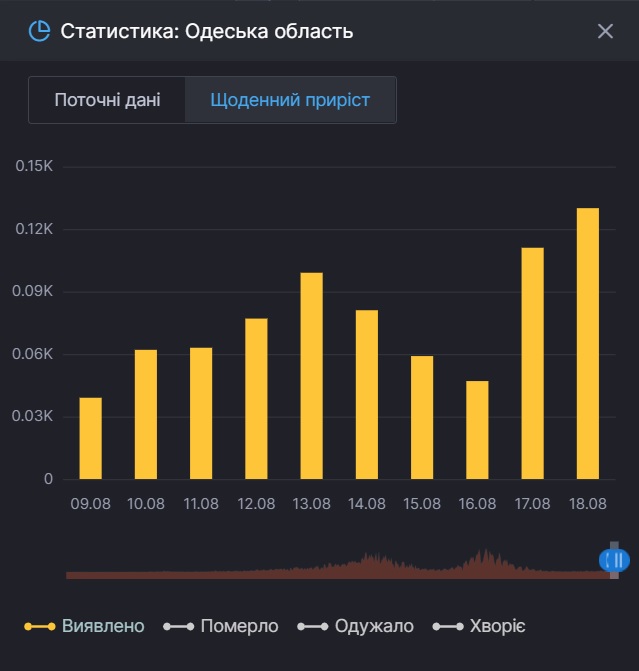Viewport: 639px width, 671px height.
Task: Close the Одеська область statistics panel
Action: click(x=605, y=31)
